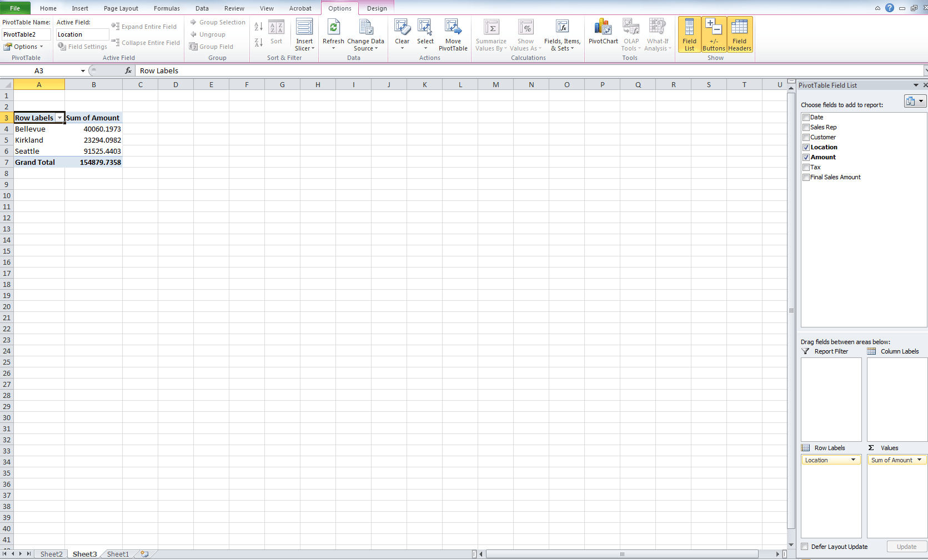Open the Formulas ribbon tab
The height and width of the screenshot is (560, 928).
click(x=167, y=8)
